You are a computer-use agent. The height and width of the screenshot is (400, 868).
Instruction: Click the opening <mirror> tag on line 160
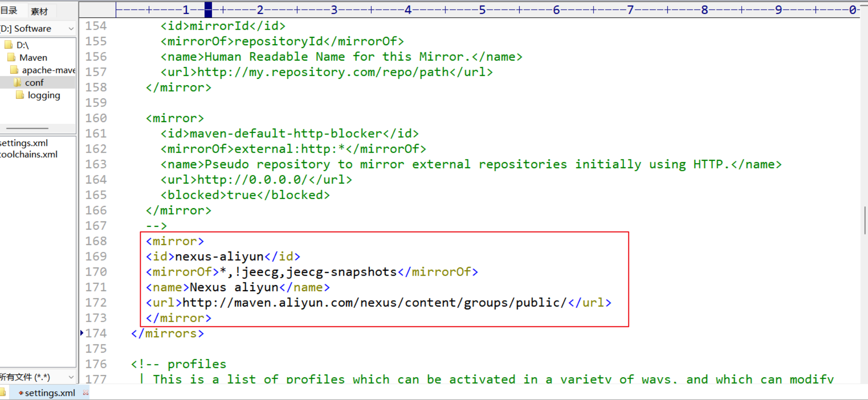point(175,118)
